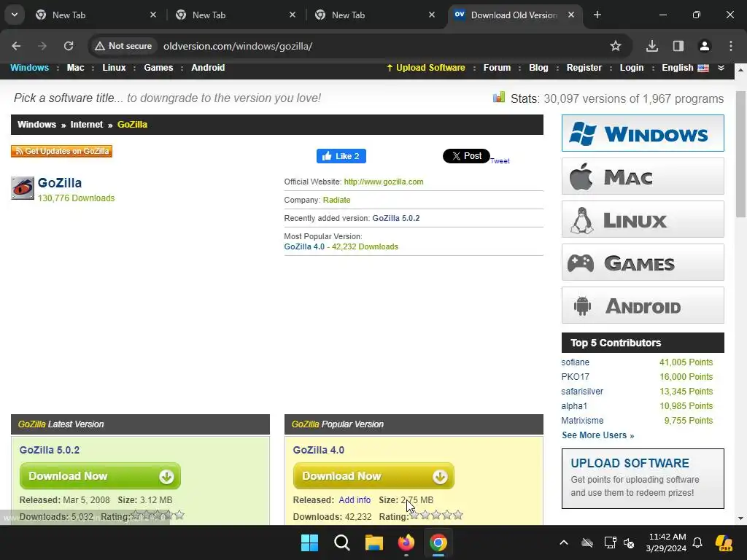This screenshot has height=560, width=747.
Task: Click Add info link for GoZilla 4.0
Action: [355, 500]
